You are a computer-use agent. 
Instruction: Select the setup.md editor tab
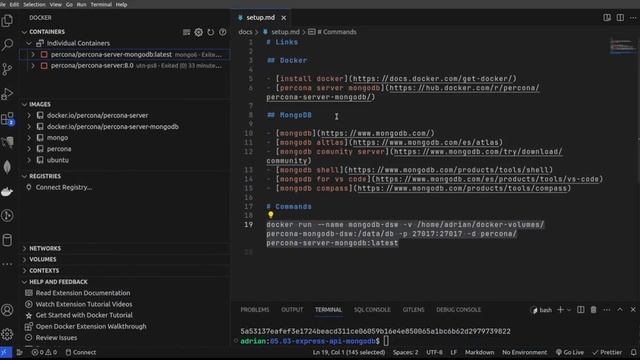coord(260,18)
